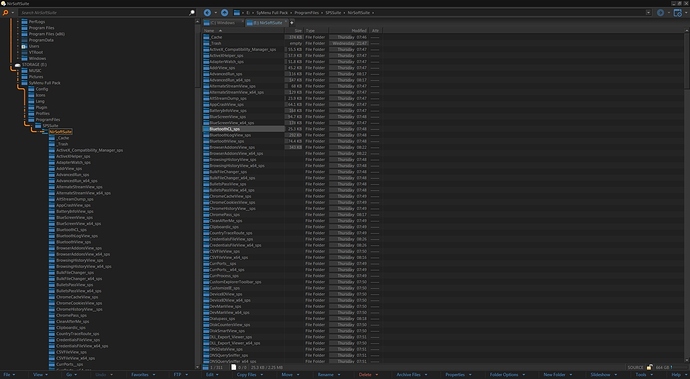
Task: Click the drive icon in breadcrumb path
Action: click(x=237, y=13)
